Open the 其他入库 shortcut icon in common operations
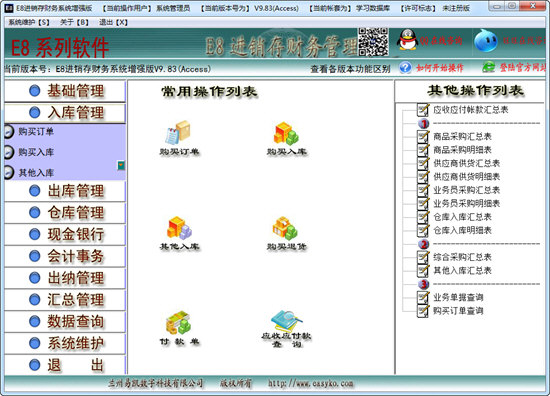The width and height of the screenshot is (550, 396). coord(179,228)
